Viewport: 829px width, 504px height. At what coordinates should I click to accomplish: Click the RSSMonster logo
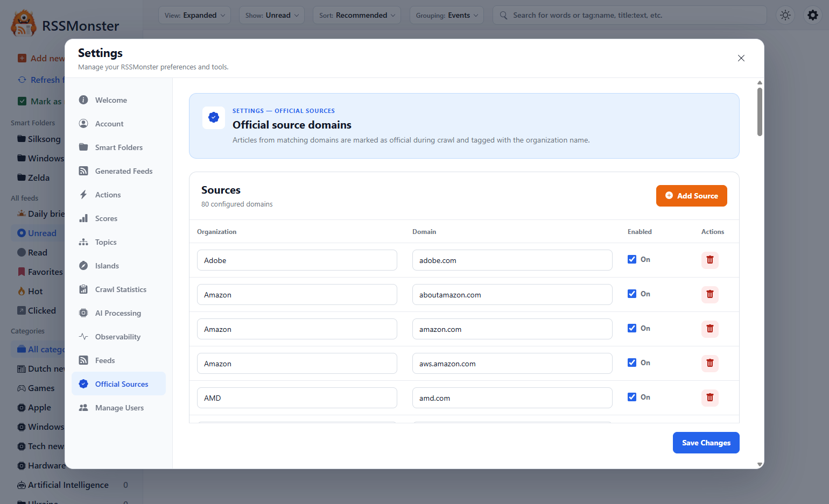click(24, 23)
